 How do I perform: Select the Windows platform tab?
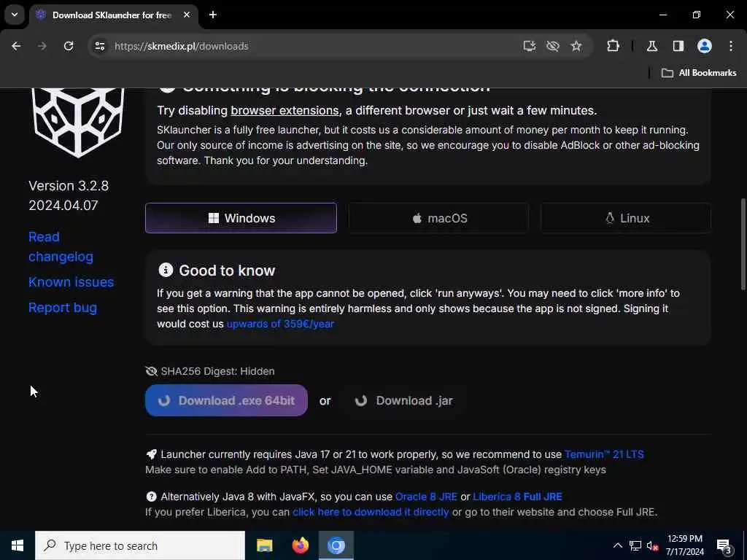[x=241, y=218]
